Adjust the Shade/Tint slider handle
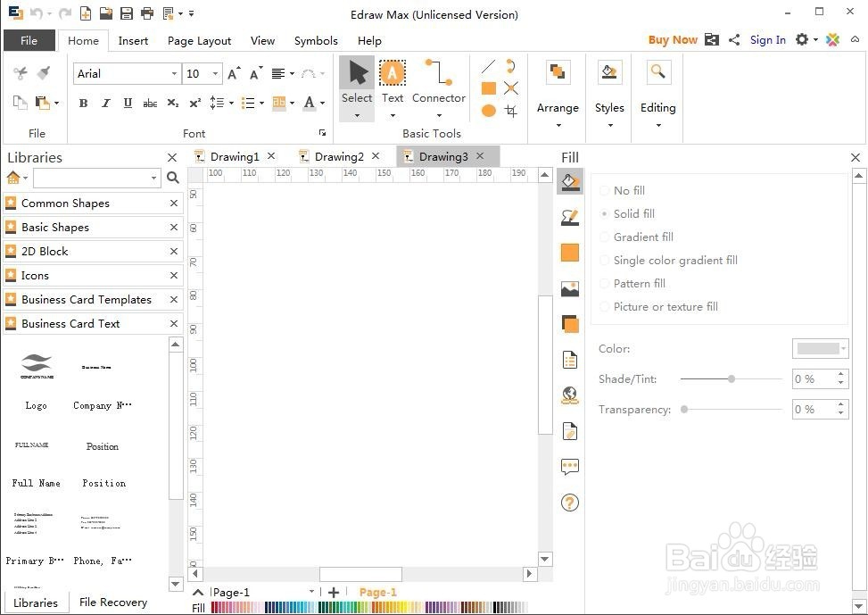 coord(732,379)
